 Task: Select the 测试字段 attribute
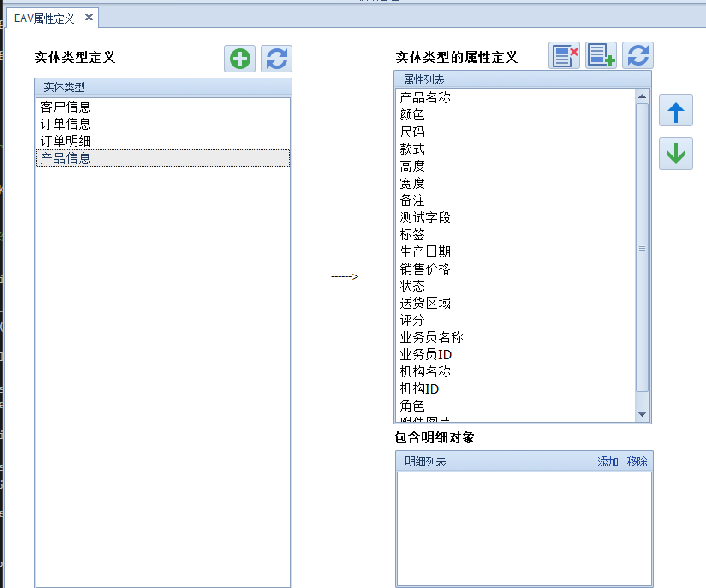pyautogui.click(x=515, y=218)
